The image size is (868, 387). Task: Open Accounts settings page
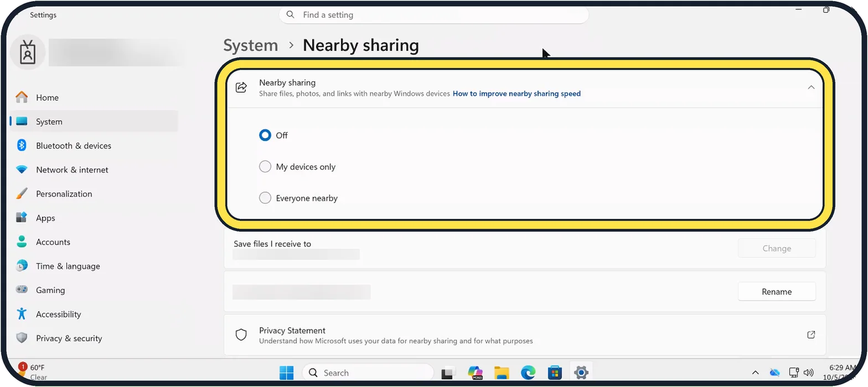click(x=94, y=242)
